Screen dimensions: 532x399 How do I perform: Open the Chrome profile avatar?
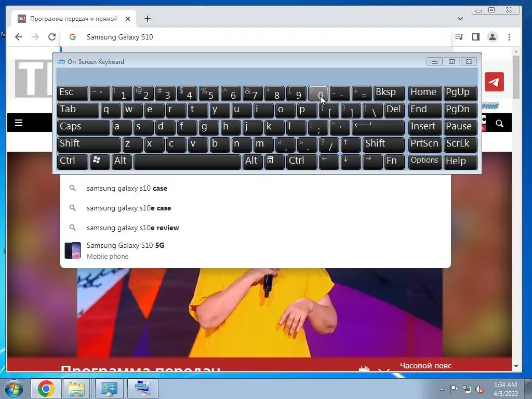(x=493, y=37)
